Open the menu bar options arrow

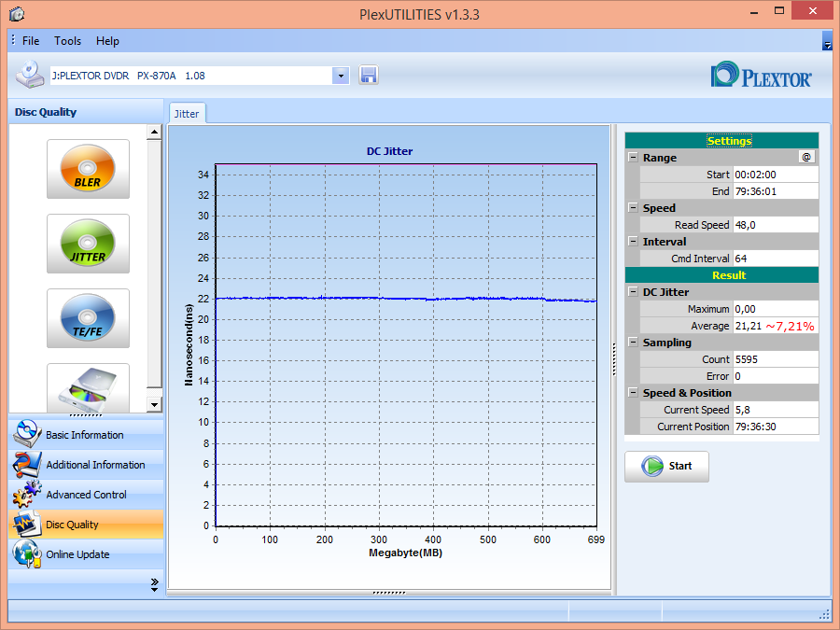pos(827,42)
